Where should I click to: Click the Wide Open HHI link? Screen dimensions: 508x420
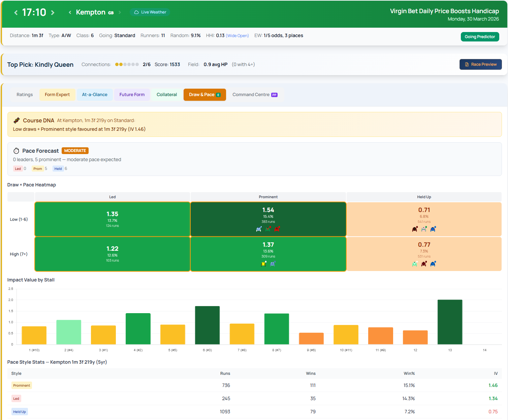[x=237, y=36]
